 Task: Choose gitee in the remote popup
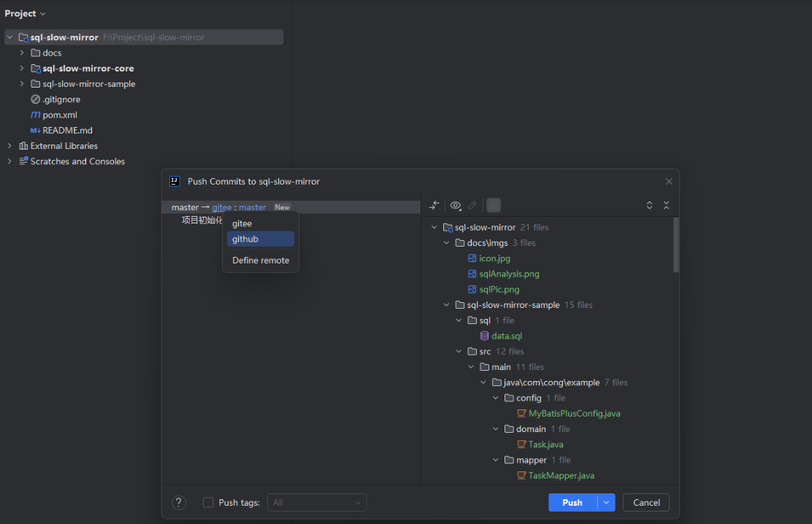pos(241,223)
